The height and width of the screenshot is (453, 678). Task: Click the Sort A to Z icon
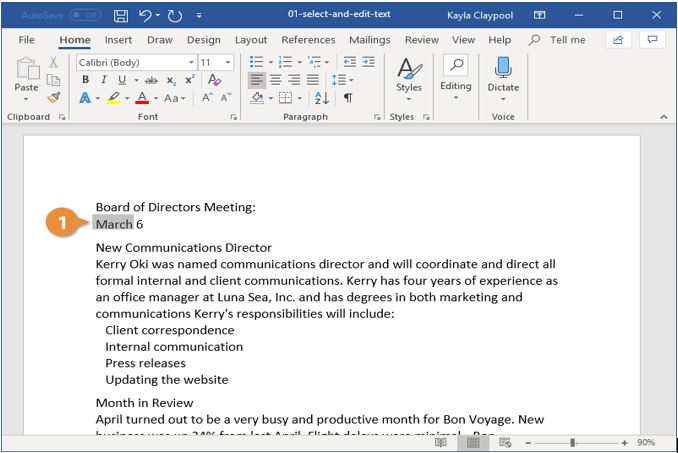click(322, 98)
